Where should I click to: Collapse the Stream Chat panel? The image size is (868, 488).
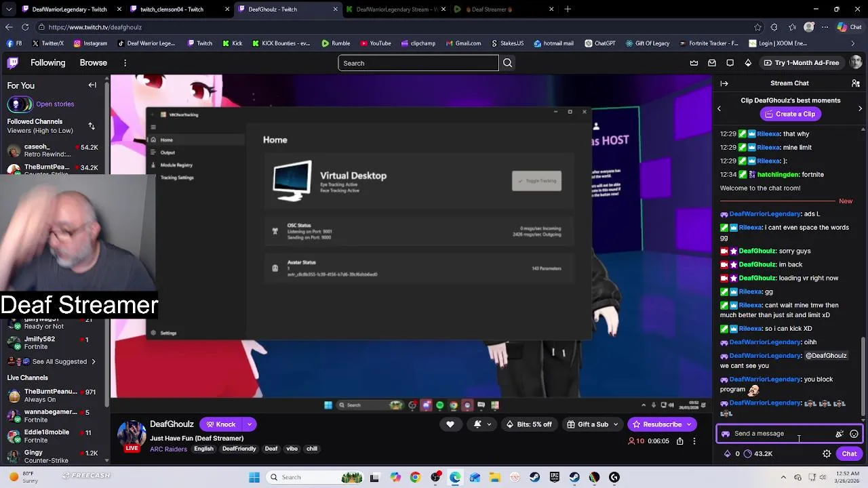(724, 83)
